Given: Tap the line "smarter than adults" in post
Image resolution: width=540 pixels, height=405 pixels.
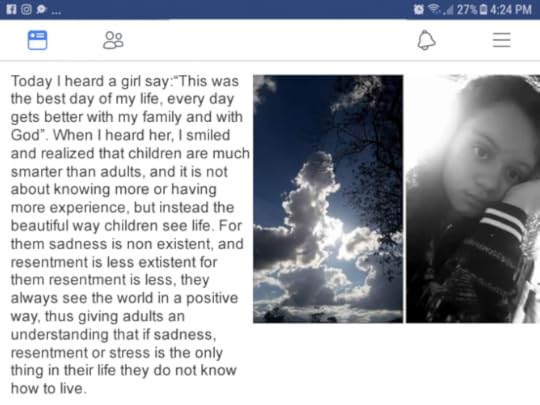Looking at the screenshot, I should [x=76, y=172].
